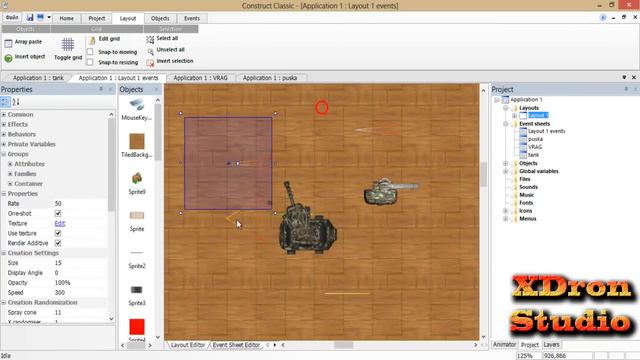Click the layout horizontal scrollbar thumb

pyautogui.click(x=343, y=345)
